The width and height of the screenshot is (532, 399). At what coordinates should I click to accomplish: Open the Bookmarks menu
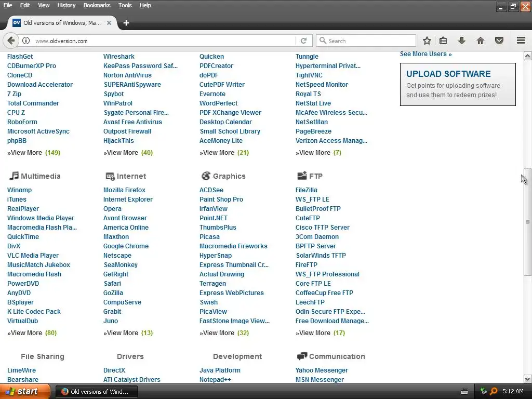(97, 5)
